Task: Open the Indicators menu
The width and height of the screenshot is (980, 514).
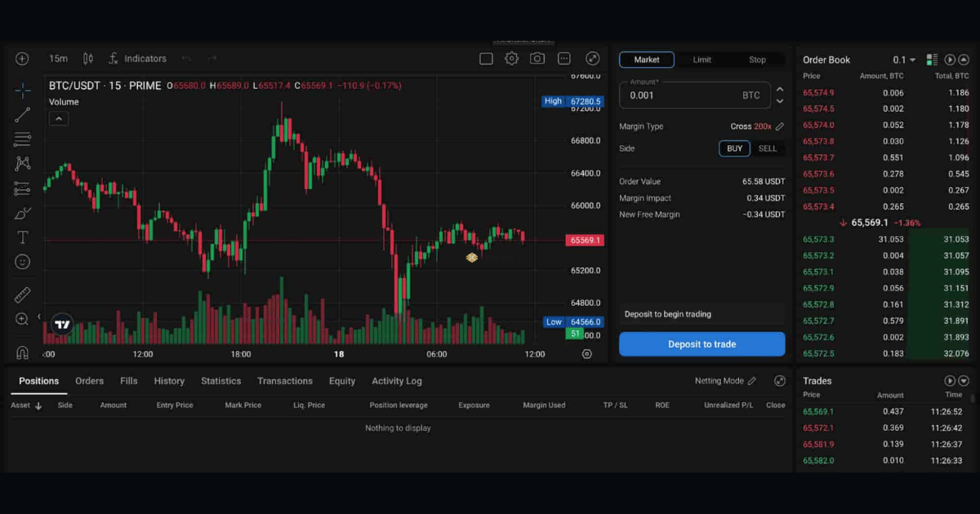Action: [x=137, y=59]
